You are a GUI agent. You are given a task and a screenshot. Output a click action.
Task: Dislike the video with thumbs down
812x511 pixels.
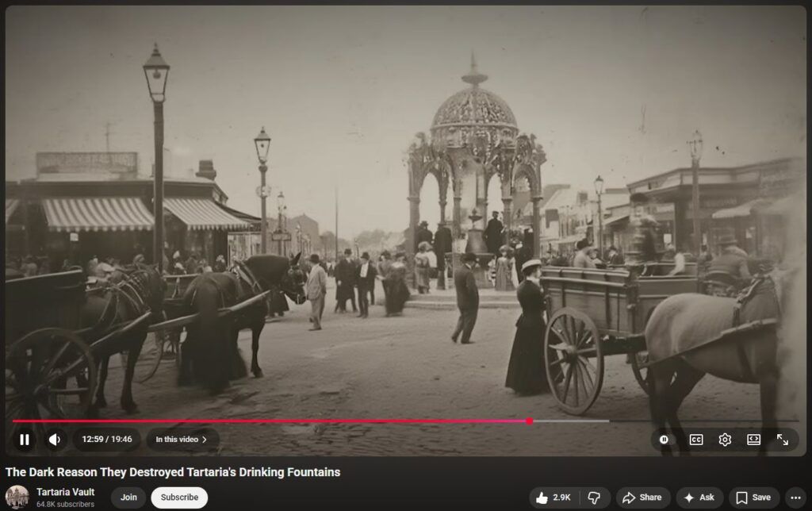point(594,498)
